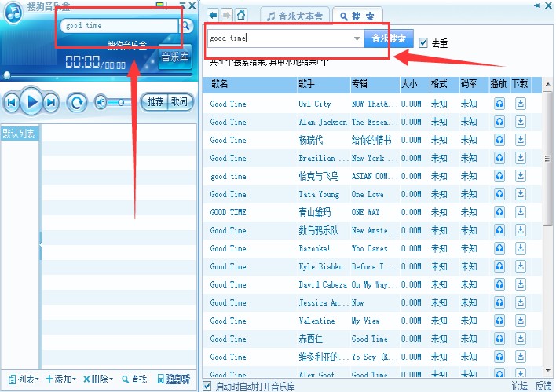The image size is (556, 392).
Task: Play Alan Jackson's Good Time
Action: click(499, 122)
